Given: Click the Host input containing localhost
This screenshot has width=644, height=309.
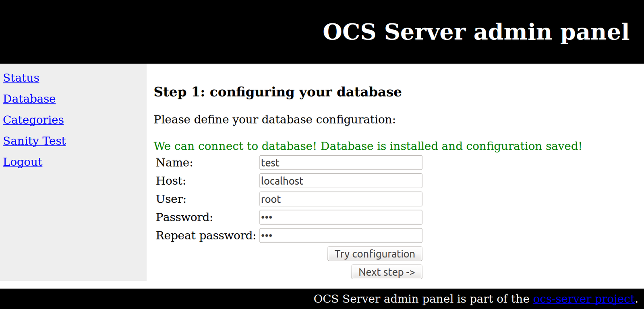Looking at the screenshot, I should 341,181.
